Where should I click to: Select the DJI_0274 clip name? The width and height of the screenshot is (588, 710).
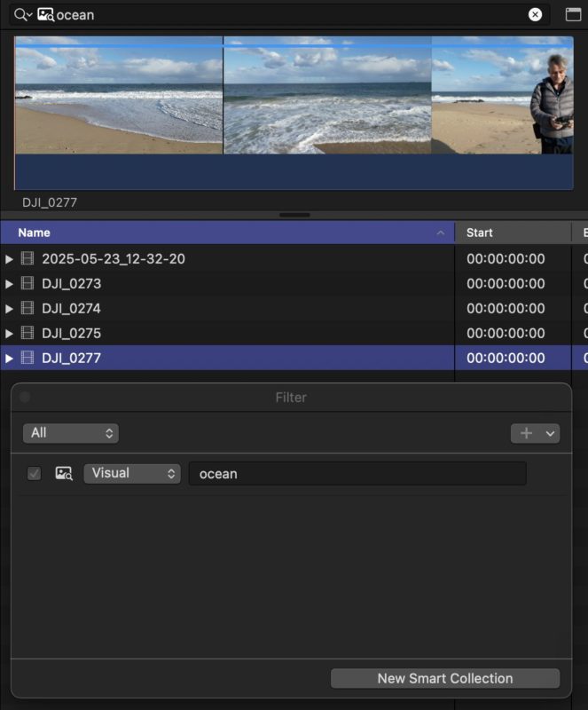coord(72,309)
